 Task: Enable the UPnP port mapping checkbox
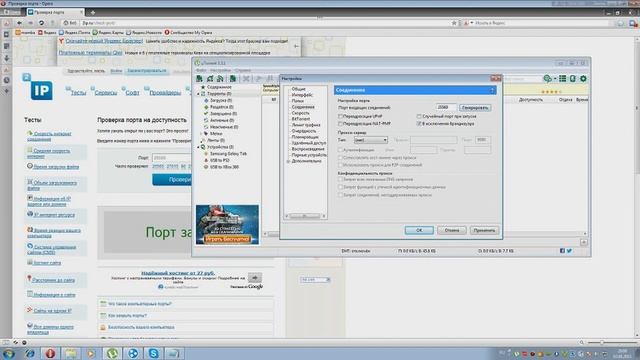(x=340, y=116)
